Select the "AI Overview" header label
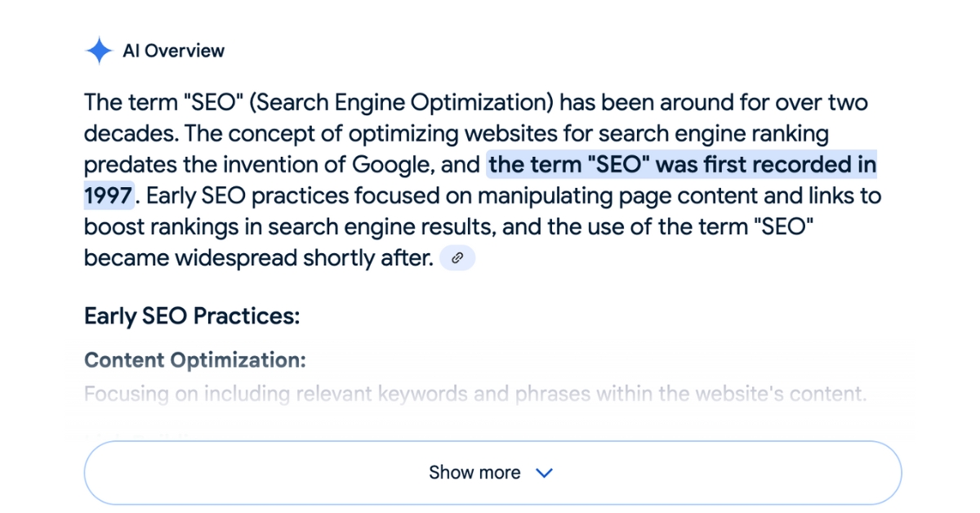The image size is (980, 513). [173, 51]
